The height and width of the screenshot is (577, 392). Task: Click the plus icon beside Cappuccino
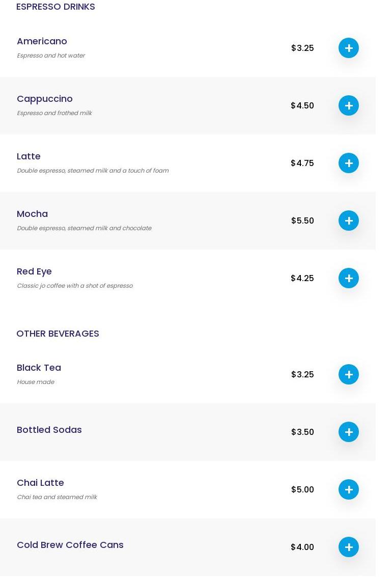[348, 105]
